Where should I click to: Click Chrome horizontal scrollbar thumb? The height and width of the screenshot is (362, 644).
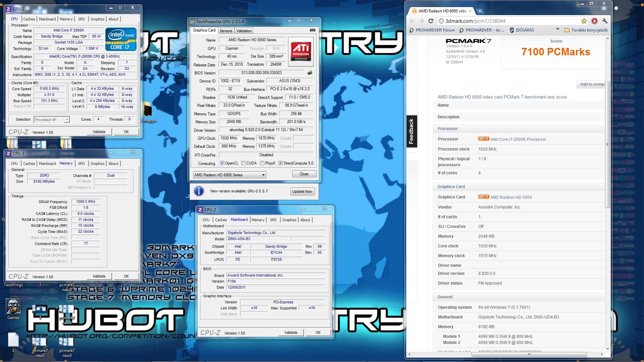(529, 354)
